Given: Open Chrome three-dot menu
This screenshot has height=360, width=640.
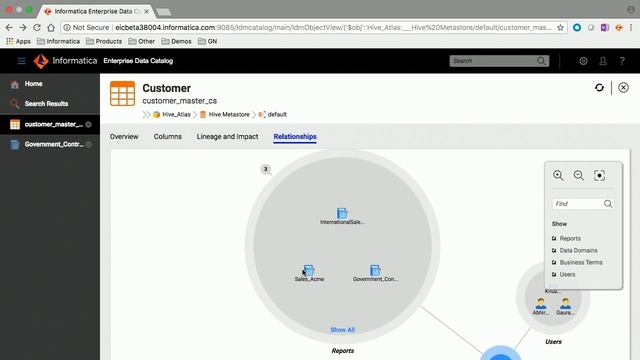Looking at the screenshot, I should (631, 27).
